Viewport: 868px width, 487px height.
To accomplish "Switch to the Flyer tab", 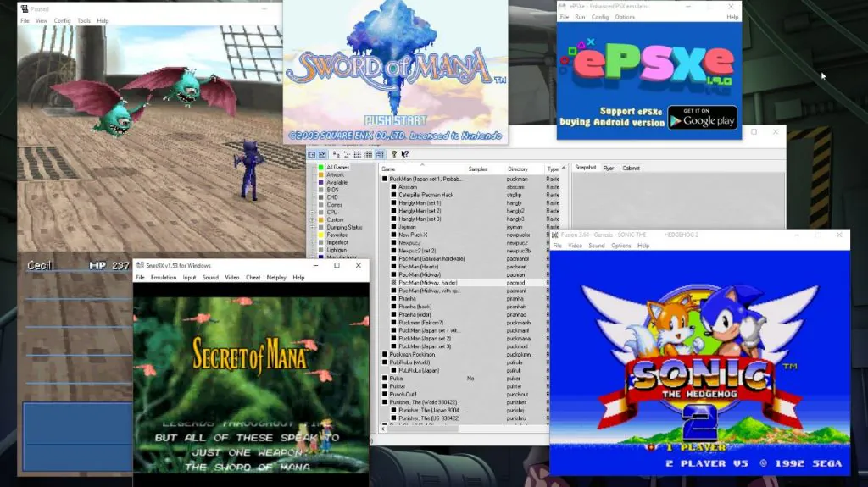I will coord(609,169).
